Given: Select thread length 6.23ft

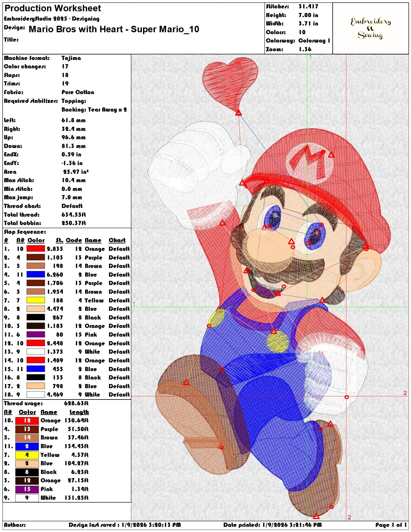Looking at the screenshot, I should pyautogui.click(x=80, y=472).
